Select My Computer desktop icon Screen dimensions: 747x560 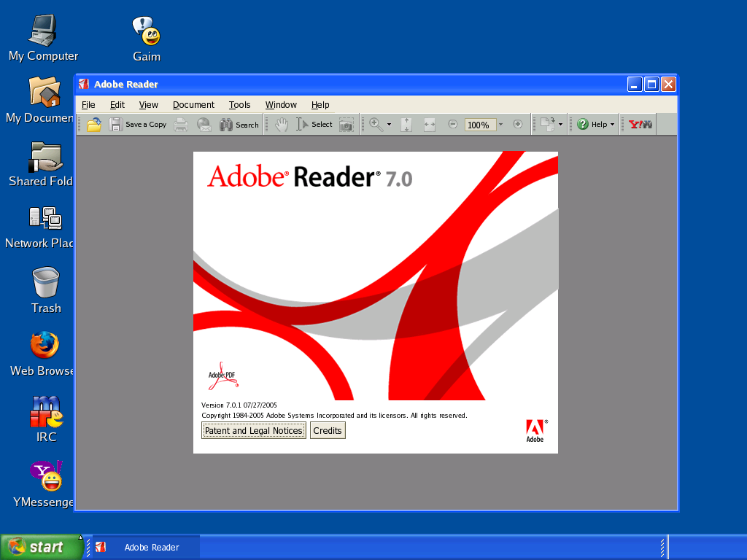pyautogui.click(x=43, y=38)
